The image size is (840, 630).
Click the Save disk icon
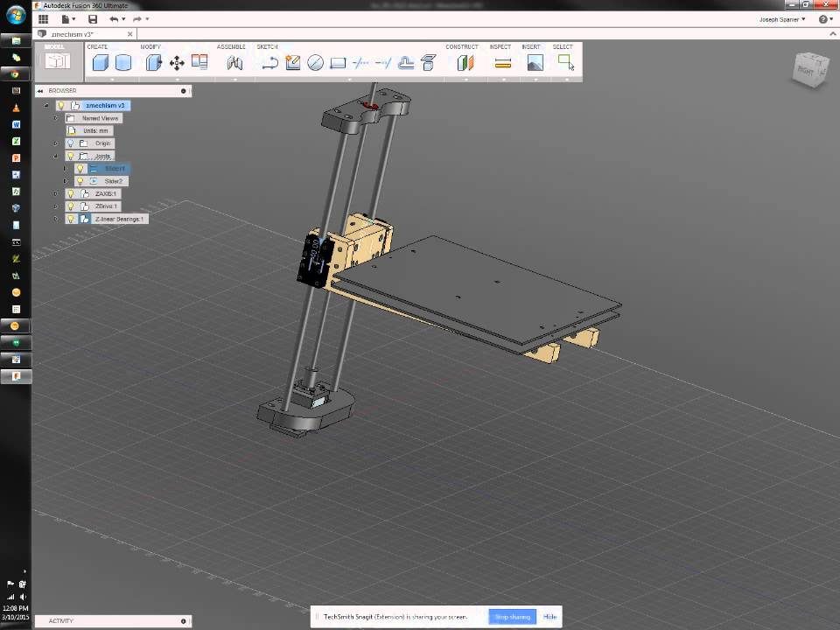click(93, 19)
